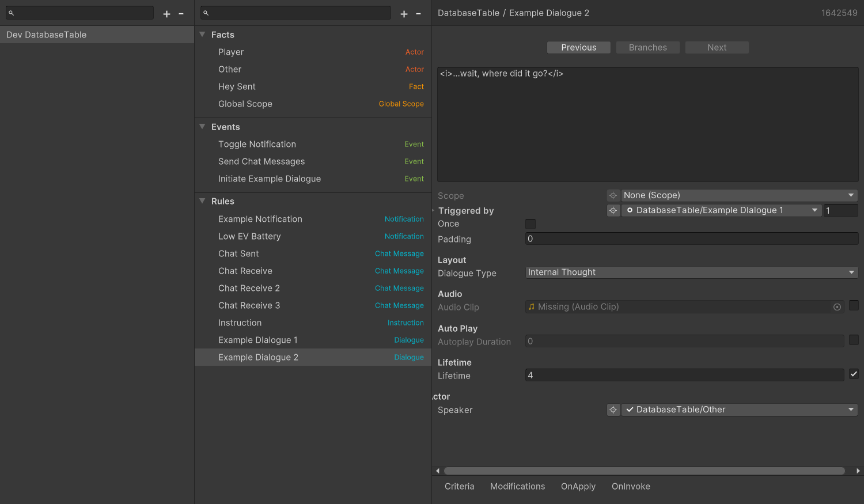Image resolution: width=864 pixels, height=504 pixels.
Task: Click the horizontal scrollbar right arrow
Action: [x=858, y=471]
